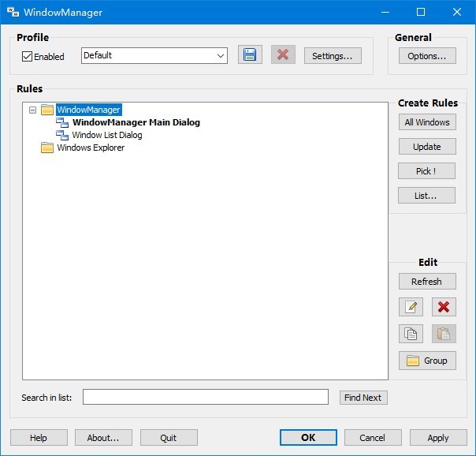Cancel the changes
The image size is (476, 456).
click(373, 438)
